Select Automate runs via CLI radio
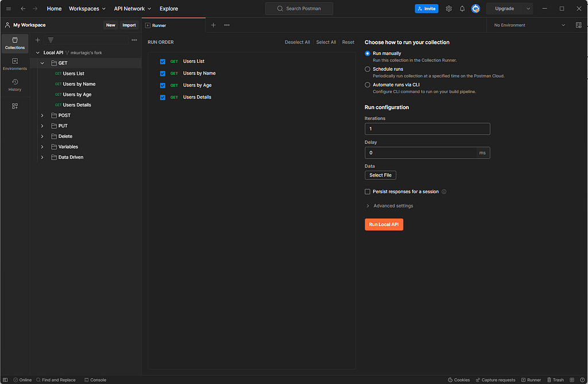 click(x=367, y=85)
